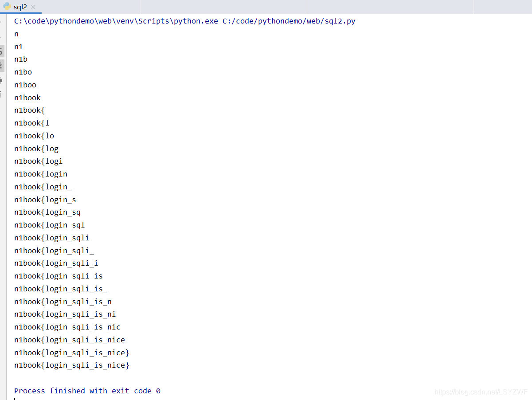Click the output line reading only 'n'

(x=16, y=34)
